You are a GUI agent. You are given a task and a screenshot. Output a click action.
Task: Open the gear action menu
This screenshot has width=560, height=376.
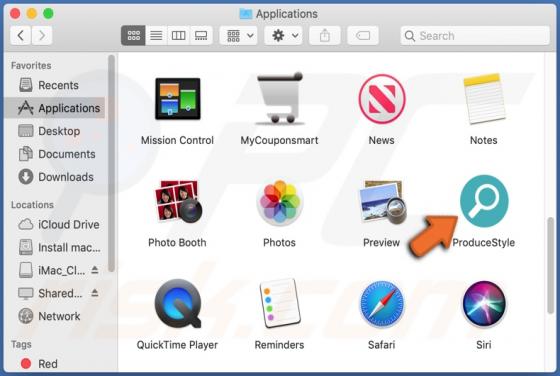coord(283,35)
